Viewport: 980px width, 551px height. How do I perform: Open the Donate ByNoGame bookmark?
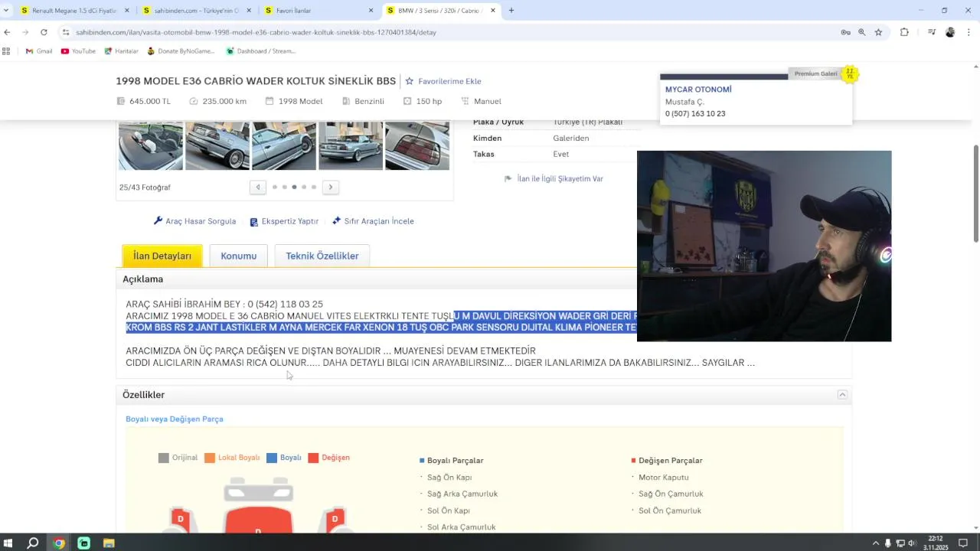pos(181,51)
